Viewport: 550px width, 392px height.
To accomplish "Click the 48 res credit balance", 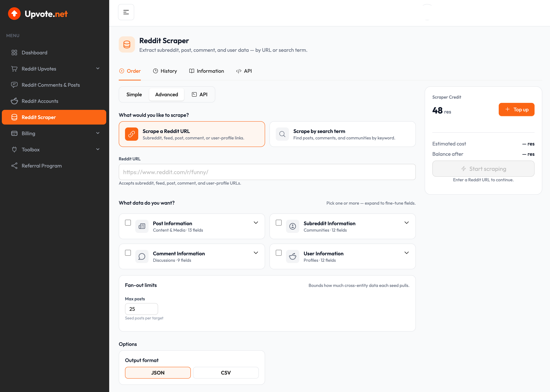I will click(x=442, y=111).
